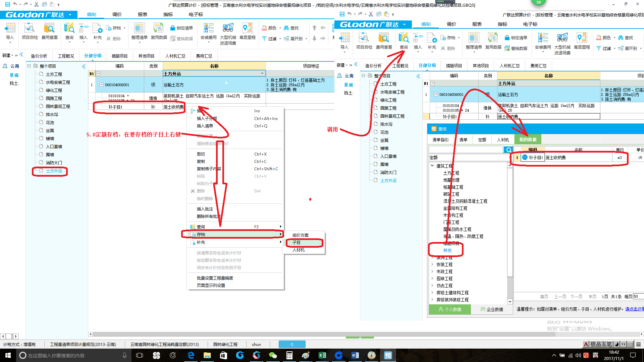Viewport: 644px width, 362px height.
Task: Open Edge browser from taskbar
Action: click(x=191, y=355)
